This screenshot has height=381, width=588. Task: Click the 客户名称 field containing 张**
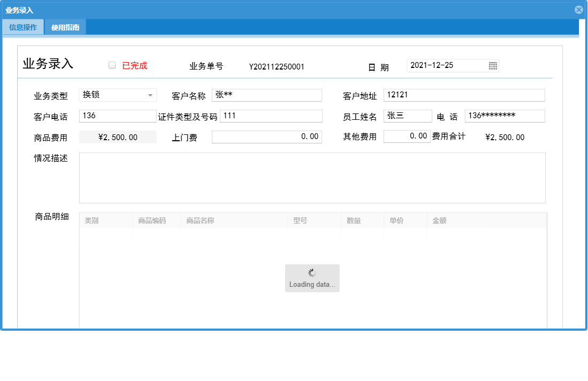point(266,95)
